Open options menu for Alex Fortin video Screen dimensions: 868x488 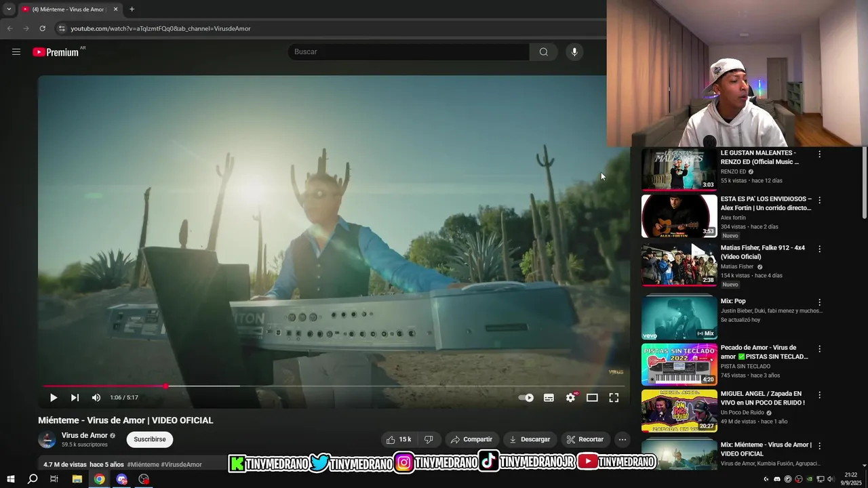[819, 201]
